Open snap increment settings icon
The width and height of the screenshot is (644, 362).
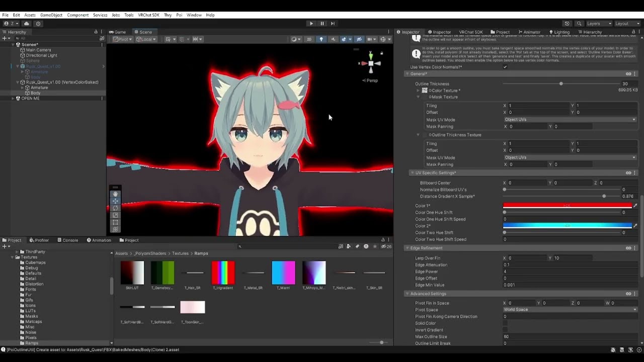click(x=197, y=39)
